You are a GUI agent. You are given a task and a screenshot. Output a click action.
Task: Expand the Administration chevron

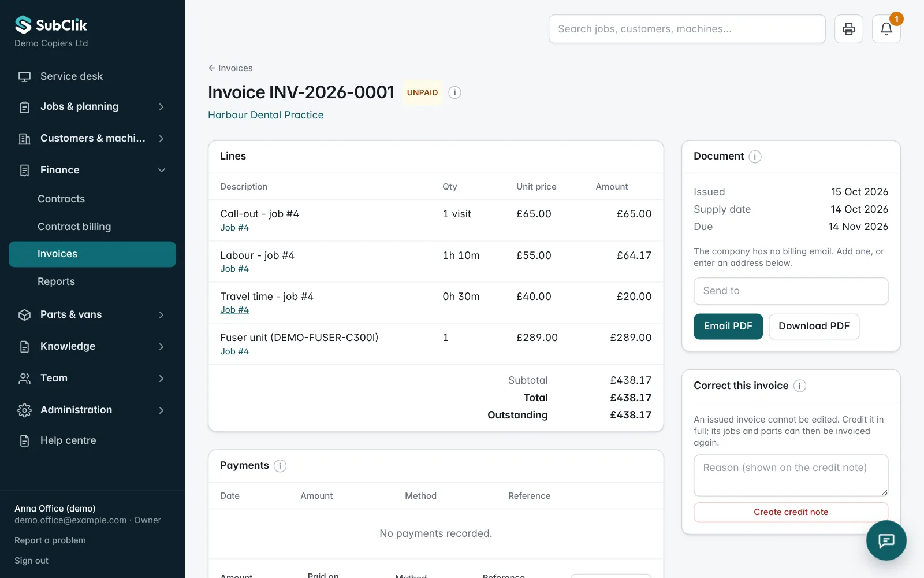(162, 410)
